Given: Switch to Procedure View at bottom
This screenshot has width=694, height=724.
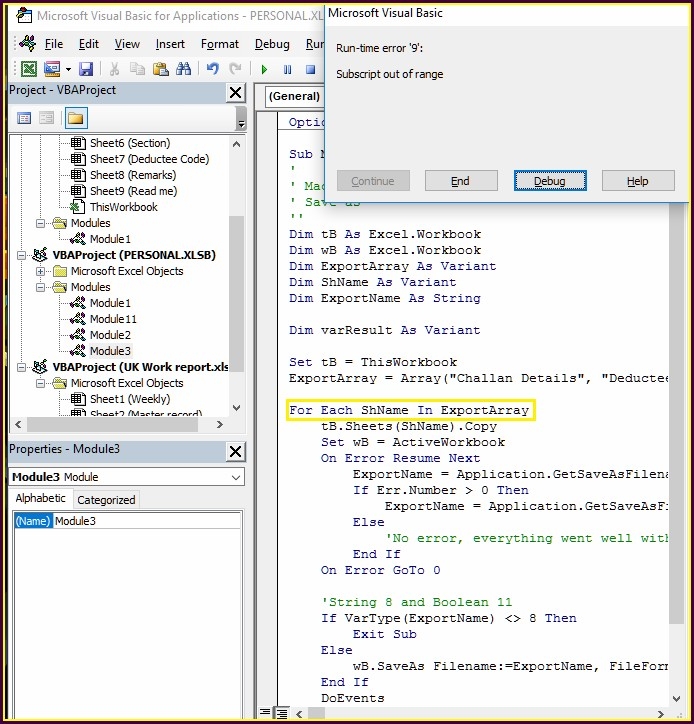Looking at the screenshot, I should [264, 712].
